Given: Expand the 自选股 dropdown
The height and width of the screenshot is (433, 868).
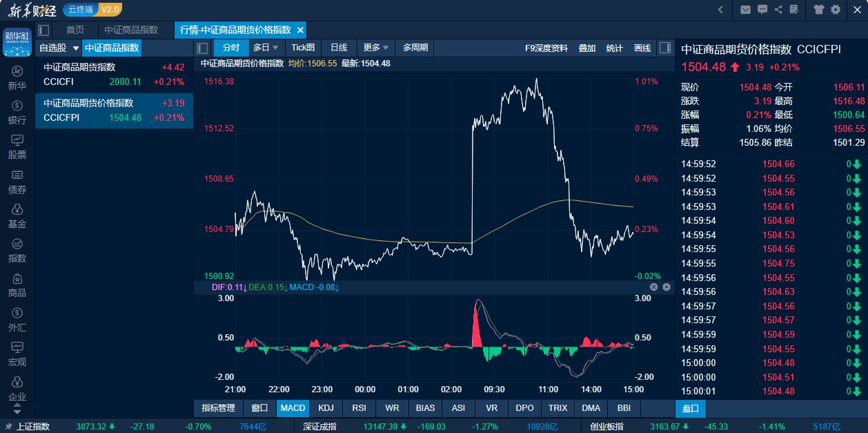Looking at the screenshot, I should pyautogui.click(x=76, y=48).
